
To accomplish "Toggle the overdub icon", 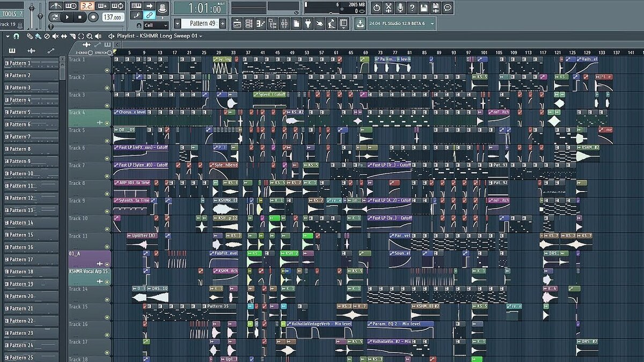I will (103, 6).
